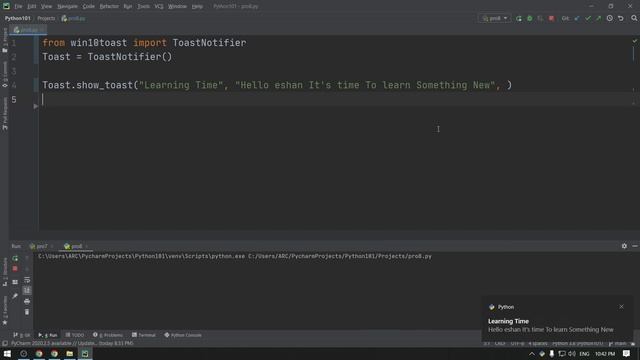Open the Pull Requests side tool window
The image size is (640, 360).
tap(5, 114)
